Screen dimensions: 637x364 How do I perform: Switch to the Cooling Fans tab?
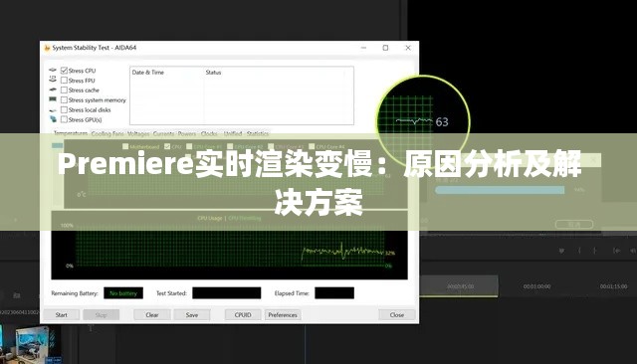tap(107, 133)
